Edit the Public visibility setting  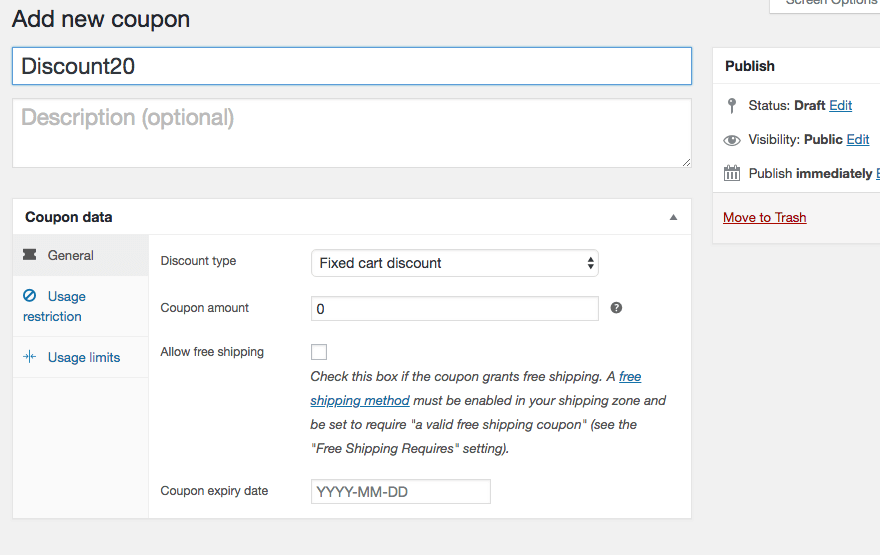pos(857,139)
